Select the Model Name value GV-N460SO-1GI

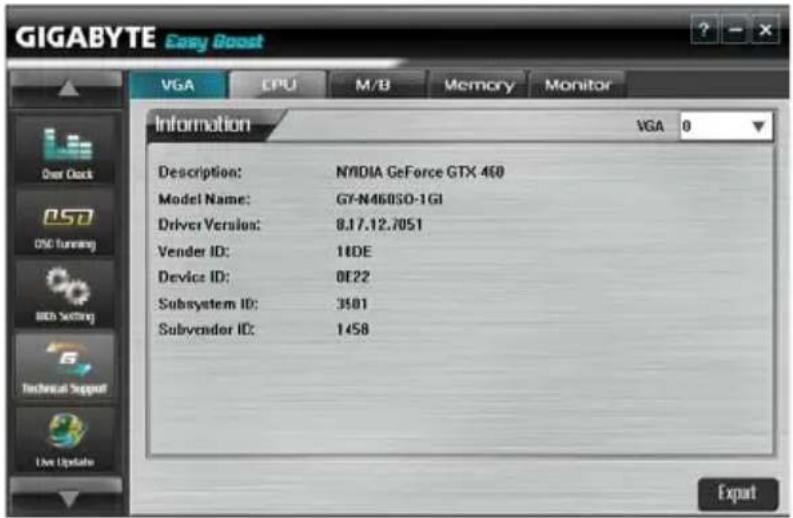coord(389,199)
